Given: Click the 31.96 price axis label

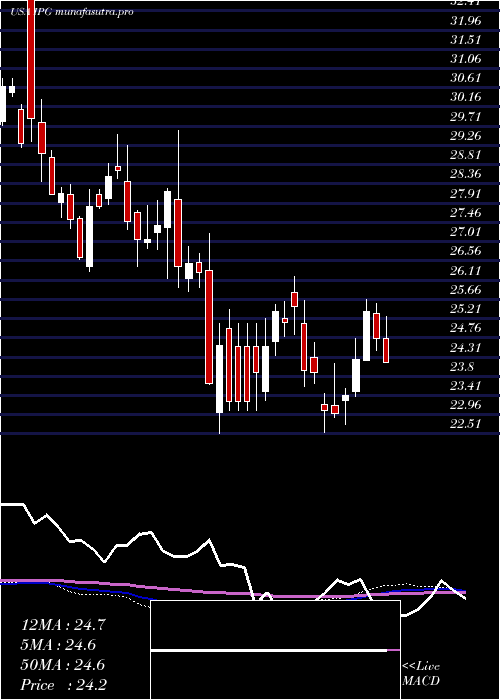Looking at the screenshot, I should [466, 20].
